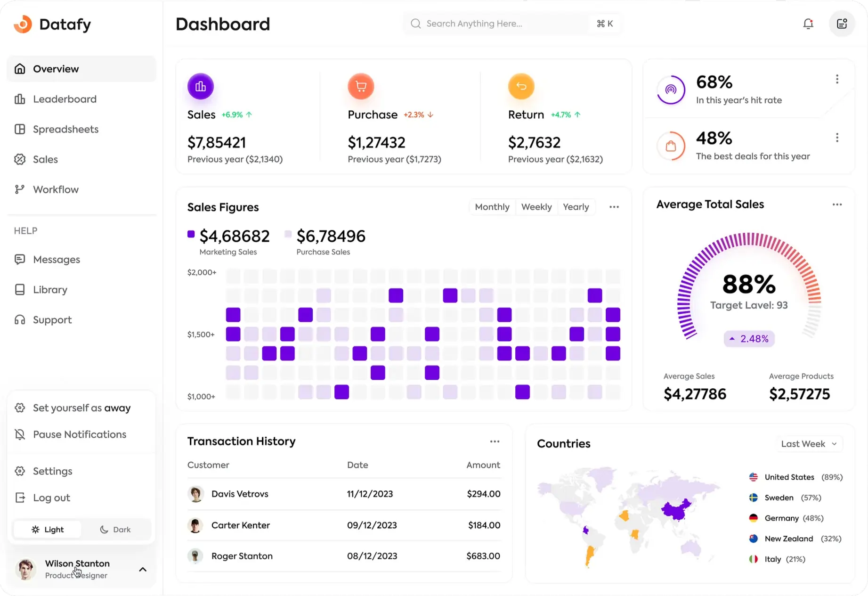Switch to Dark theme

pos(115,529)
